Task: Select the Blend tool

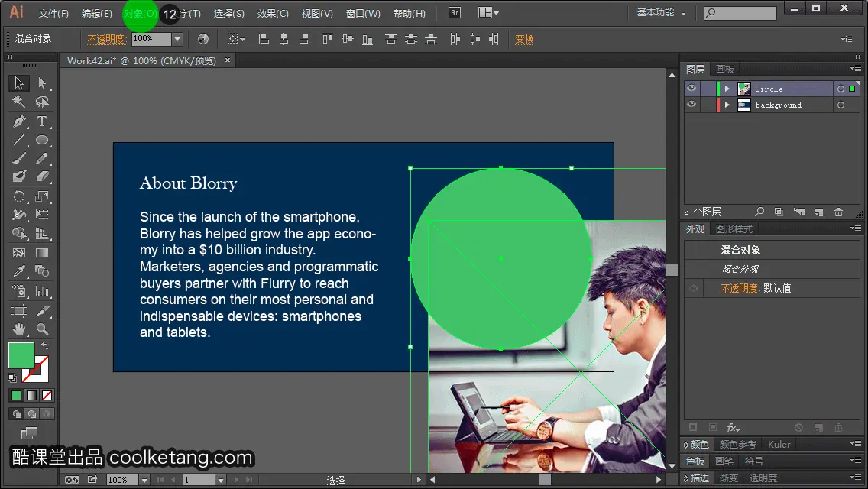Action: point(42,271)
